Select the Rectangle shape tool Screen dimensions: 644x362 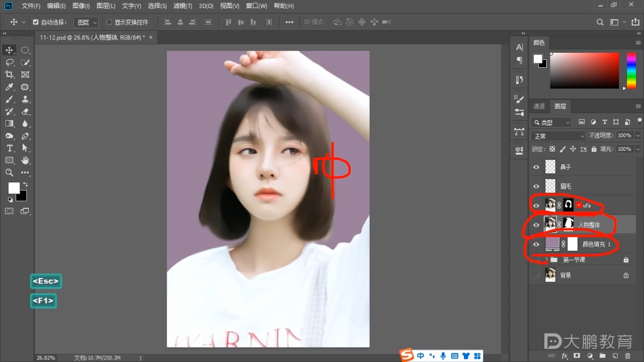tap(10, 160)
